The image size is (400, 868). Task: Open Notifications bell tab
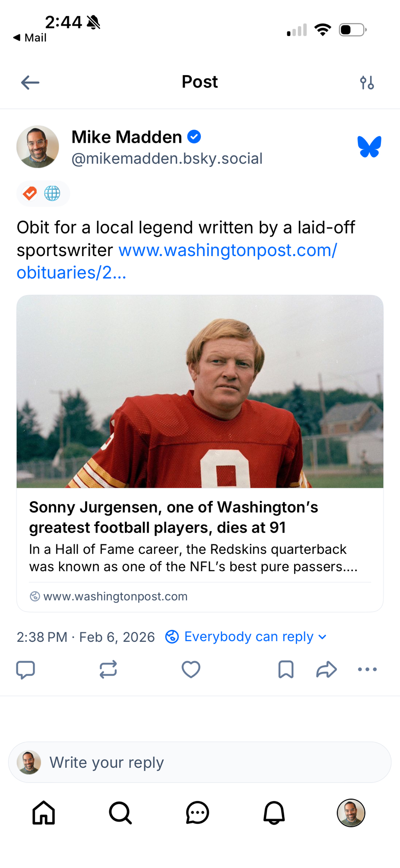pyautogui.click(x=274, y=813)
